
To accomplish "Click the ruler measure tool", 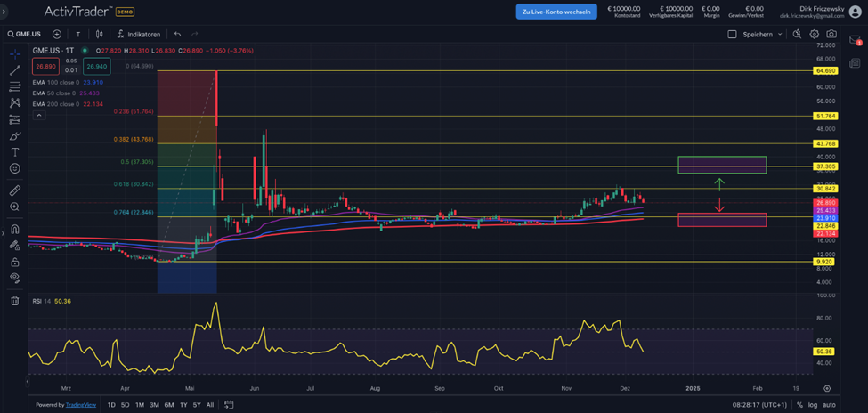I will (15, 190).
